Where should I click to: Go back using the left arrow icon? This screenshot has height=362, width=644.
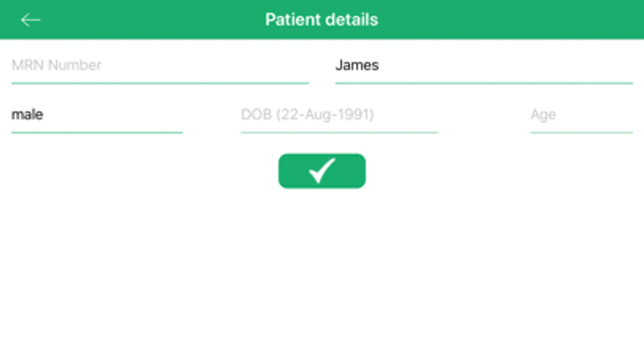30,20
